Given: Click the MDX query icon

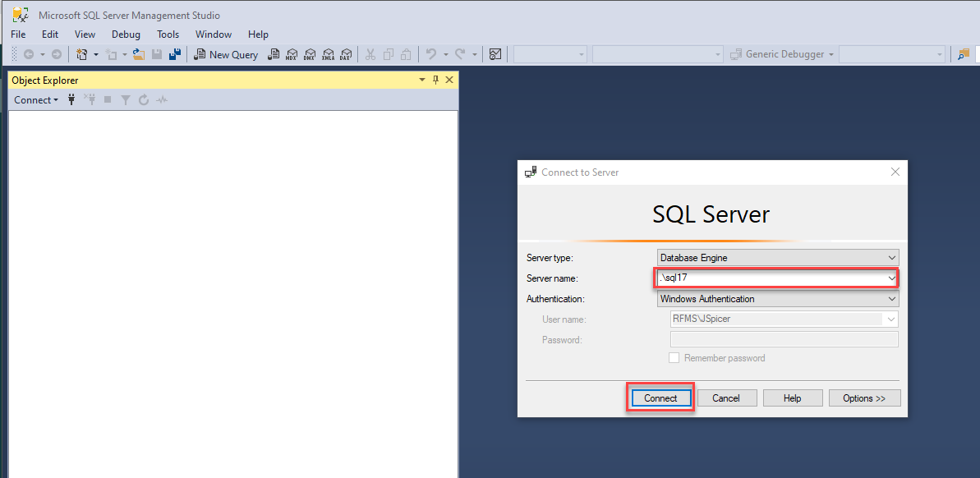Looking at the screenshot, I should [x=292, y=54].
